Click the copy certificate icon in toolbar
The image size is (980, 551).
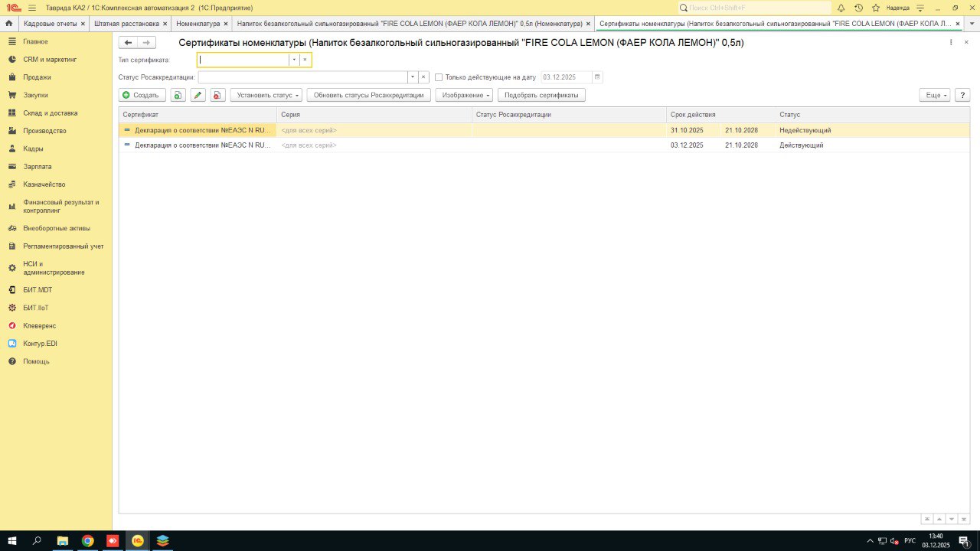click(178, 95)
